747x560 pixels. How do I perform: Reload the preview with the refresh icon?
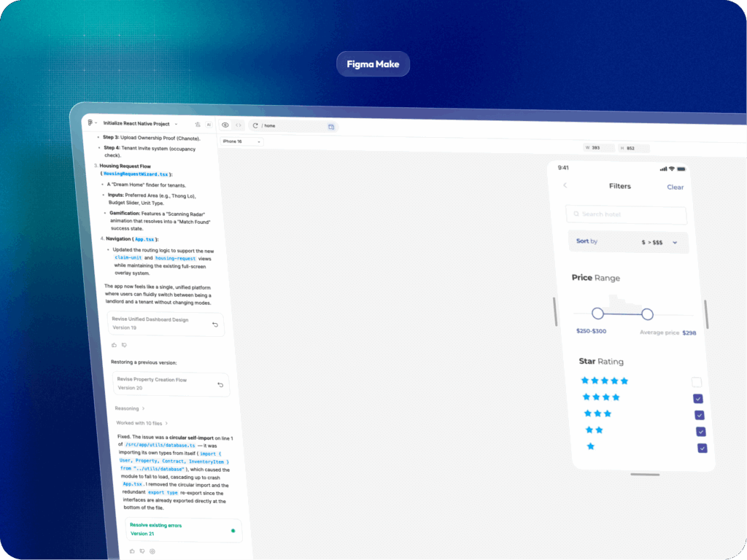(255, 125)
